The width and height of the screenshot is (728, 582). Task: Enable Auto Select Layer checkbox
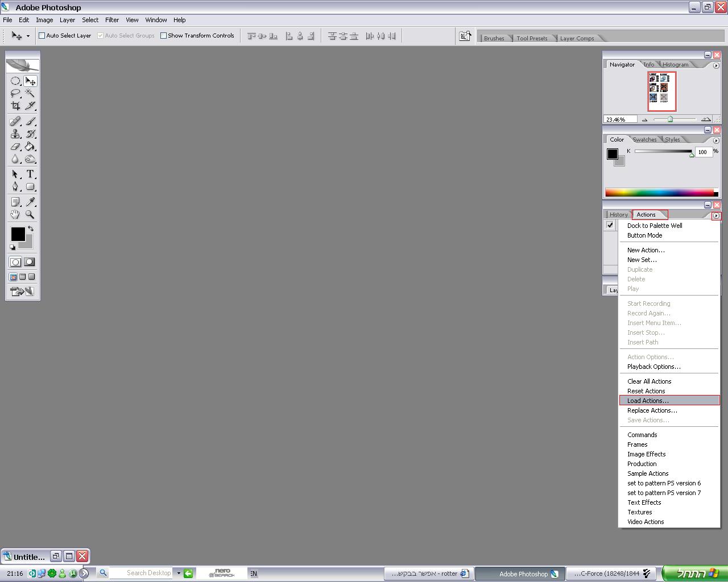click(42, 36)
